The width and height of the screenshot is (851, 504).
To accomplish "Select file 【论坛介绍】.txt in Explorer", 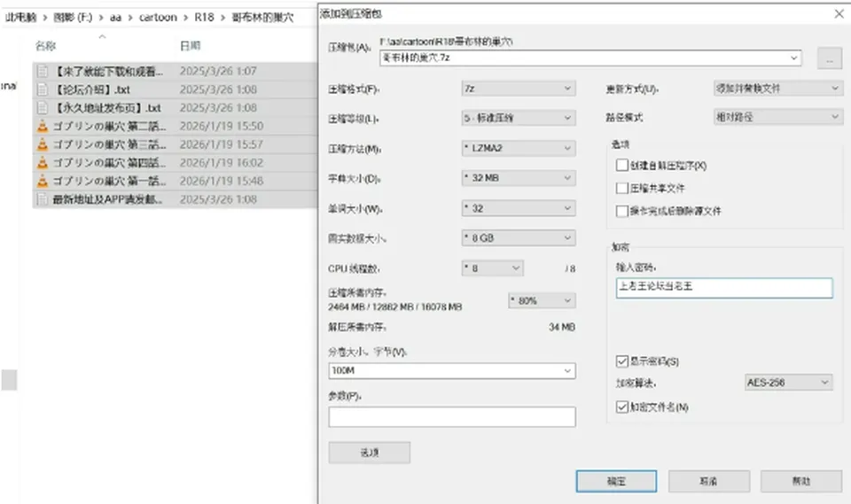I will point(91,89).
